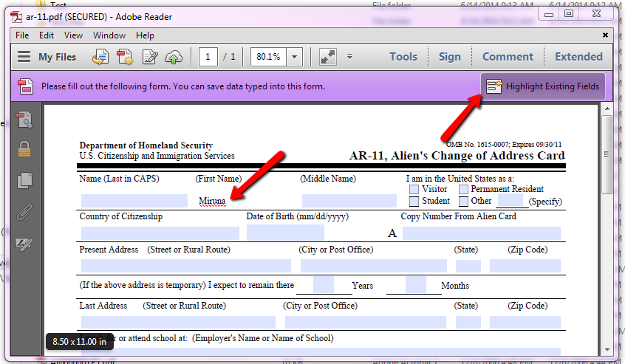This screenshot has height=364, width=625.
Task: Open the Comment pane
Action: (508, 57)
